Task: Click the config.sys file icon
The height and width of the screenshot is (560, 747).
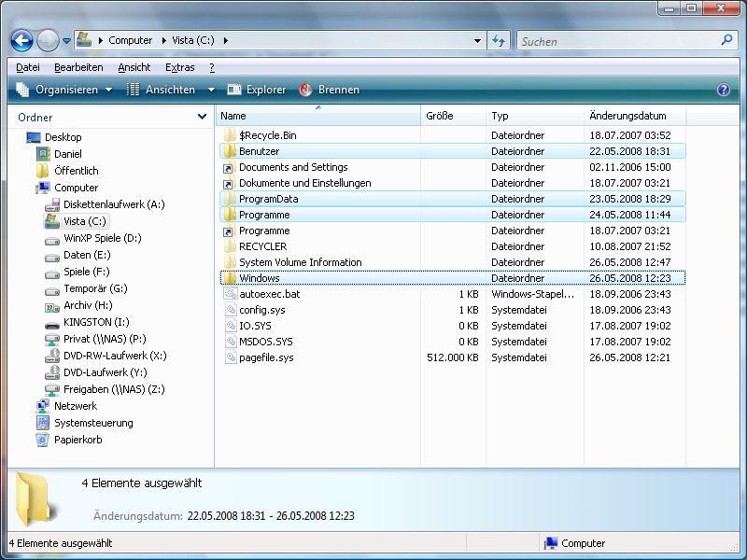Action: click(x=231, y=310)
